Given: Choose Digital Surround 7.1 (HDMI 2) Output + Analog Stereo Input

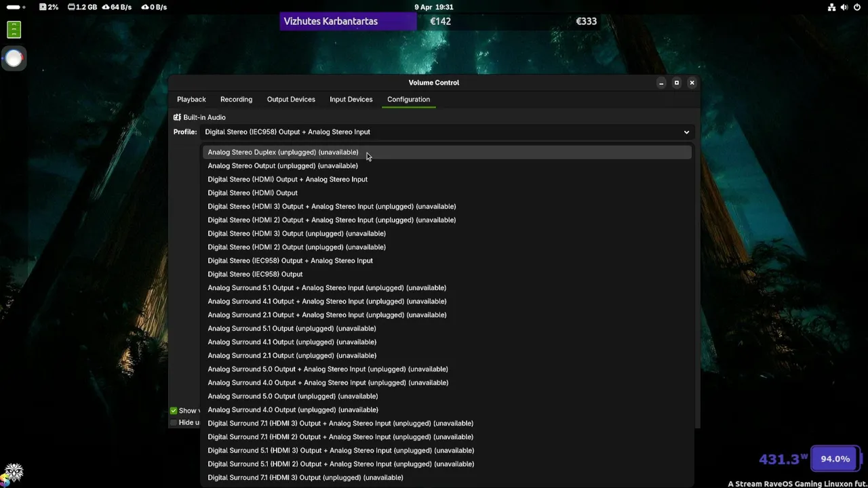Looking at the screenshot, I should [447, 437].
